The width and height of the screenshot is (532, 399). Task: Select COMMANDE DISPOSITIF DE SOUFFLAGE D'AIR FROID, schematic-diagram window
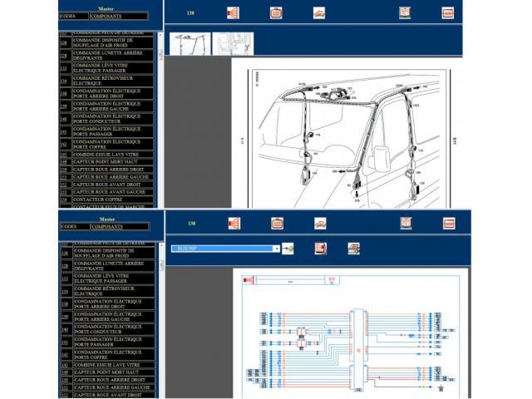tap(114, 253)
